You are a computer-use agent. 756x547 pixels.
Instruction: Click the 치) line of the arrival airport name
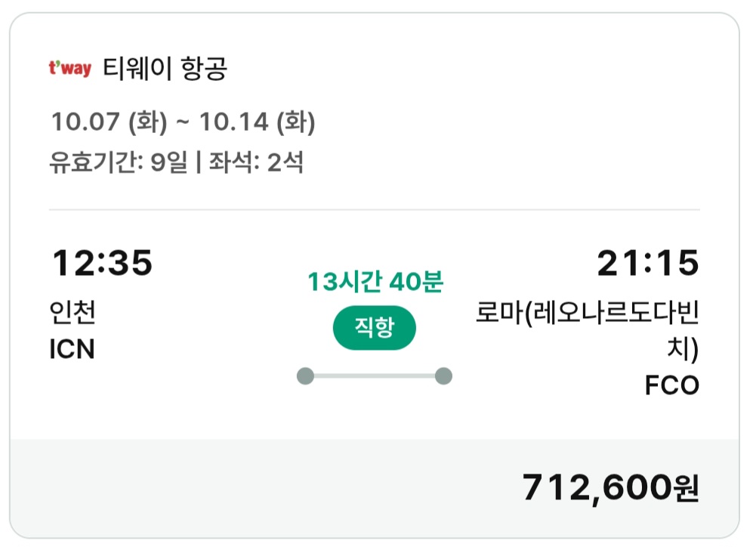[x=685, y=350]
